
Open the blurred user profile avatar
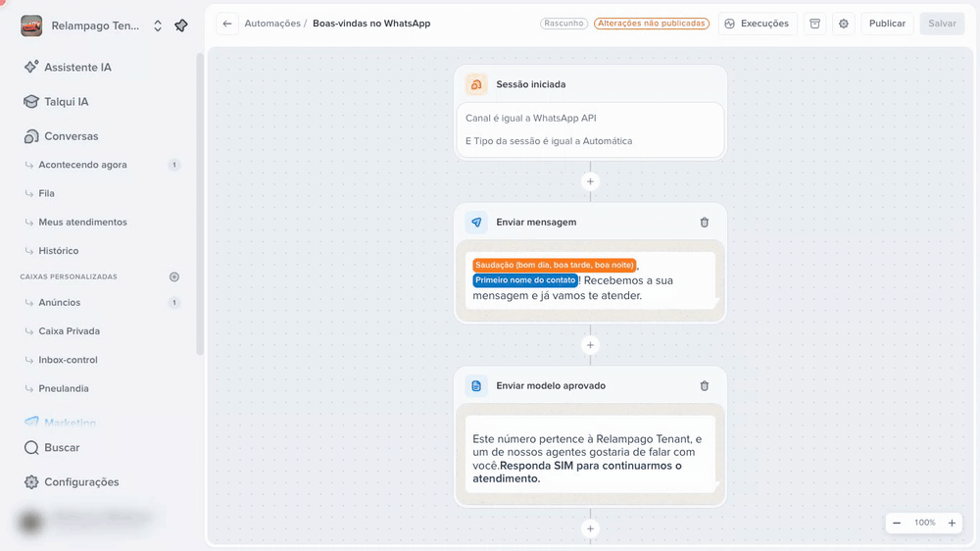pyautogui.click(x=31, y=522)
